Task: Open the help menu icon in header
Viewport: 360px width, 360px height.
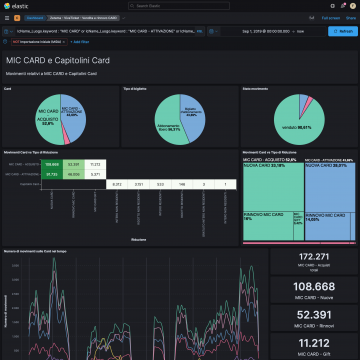Action: pos(332,6)
